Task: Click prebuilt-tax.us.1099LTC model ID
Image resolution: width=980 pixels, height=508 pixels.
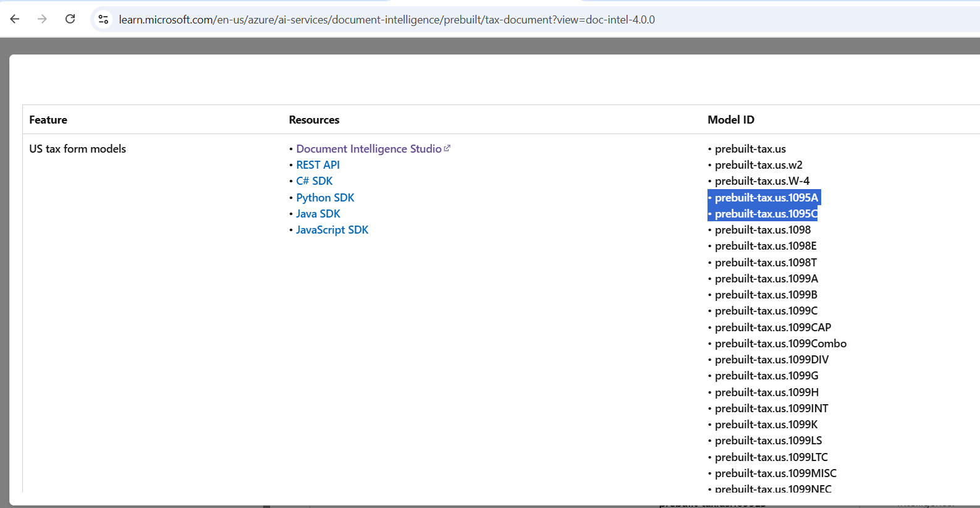Action: 771,457
